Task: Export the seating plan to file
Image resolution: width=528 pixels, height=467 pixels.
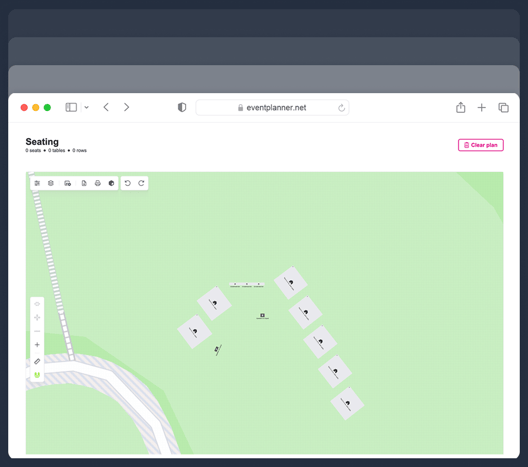Action: pos(84,183)
